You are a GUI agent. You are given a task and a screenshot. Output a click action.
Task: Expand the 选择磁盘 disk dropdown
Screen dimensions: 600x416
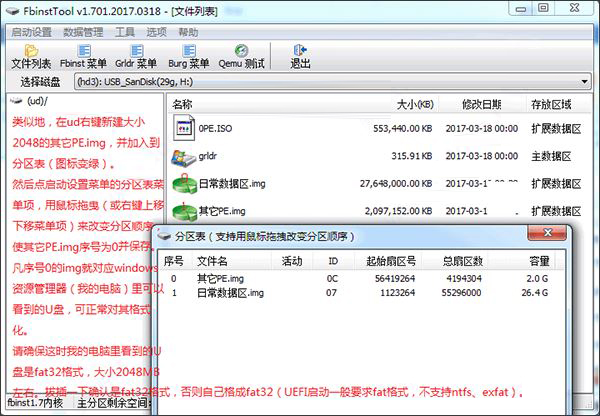584,82
